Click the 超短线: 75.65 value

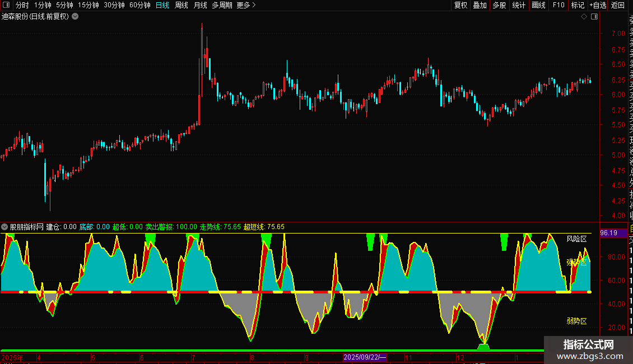point(264,227)
